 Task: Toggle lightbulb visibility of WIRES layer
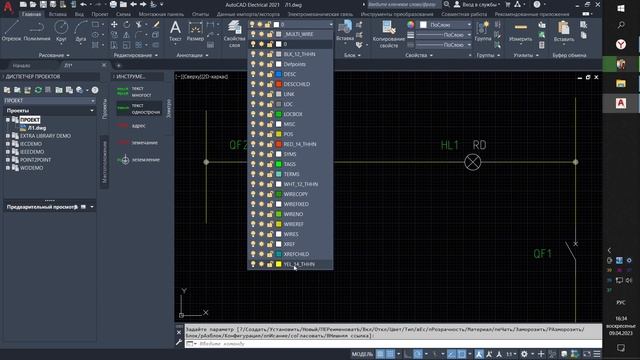click(x=253, y=234)
